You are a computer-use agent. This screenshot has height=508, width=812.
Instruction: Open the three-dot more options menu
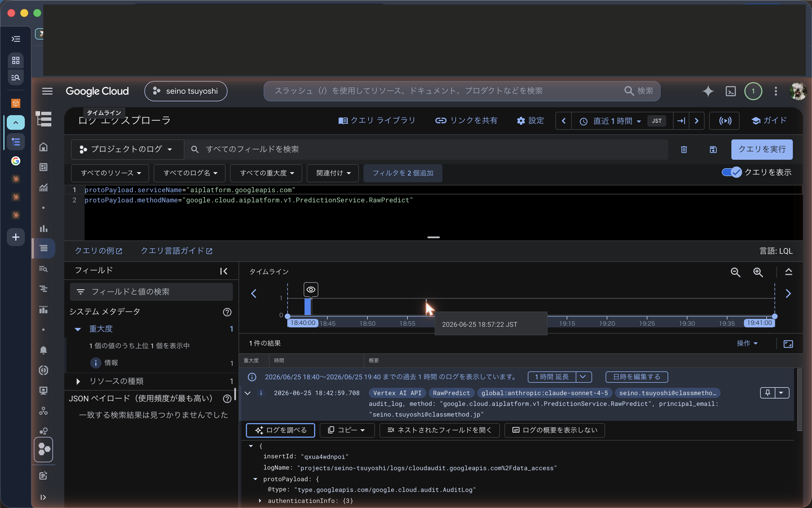(775, 91)
